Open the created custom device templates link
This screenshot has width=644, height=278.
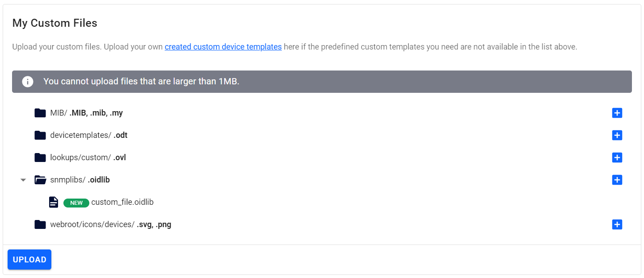pos(223,46)
